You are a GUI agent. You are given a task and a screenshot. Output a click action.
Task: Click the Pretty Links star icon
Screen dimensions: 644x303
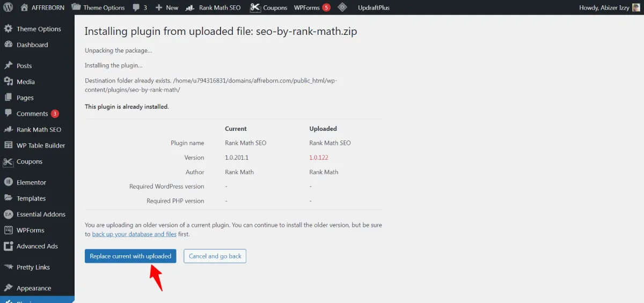click(x=8, y=267)
